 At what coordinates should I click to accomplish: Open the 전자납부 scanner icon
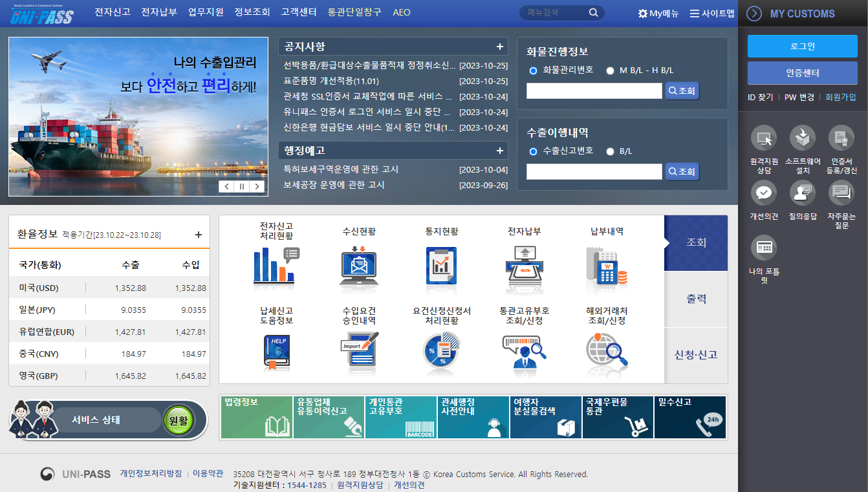525,265
